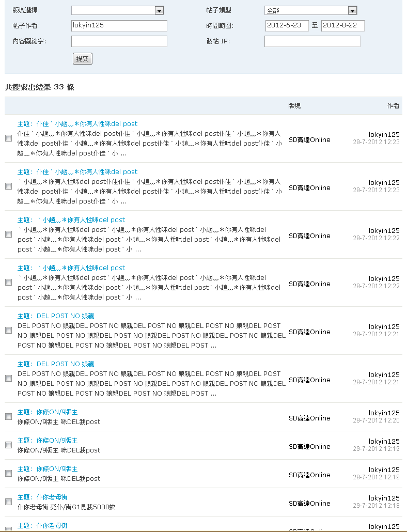Tick the checkbox of the first search result
The height and width of the screenshot is (532, 407).
pos(8,138)
